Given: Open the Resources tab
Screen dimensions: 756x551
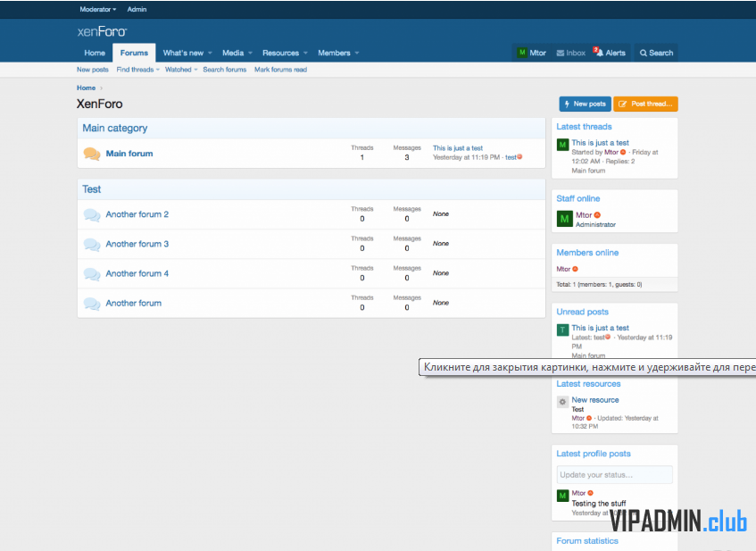Looking at the screenshot, I should point(280,53).
